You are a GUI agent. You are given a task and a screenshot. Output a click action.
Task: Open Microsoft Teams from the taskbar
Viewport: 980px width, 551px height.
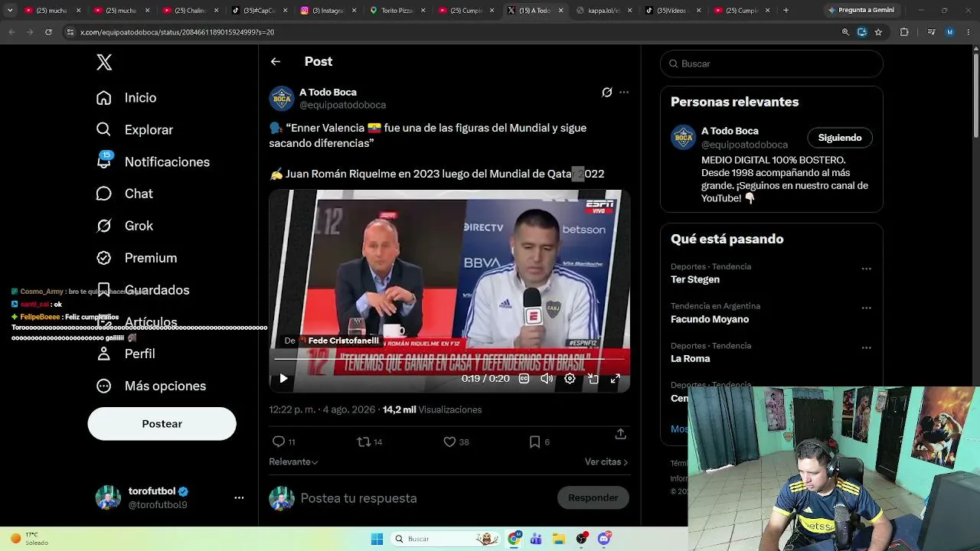[536, 539]
